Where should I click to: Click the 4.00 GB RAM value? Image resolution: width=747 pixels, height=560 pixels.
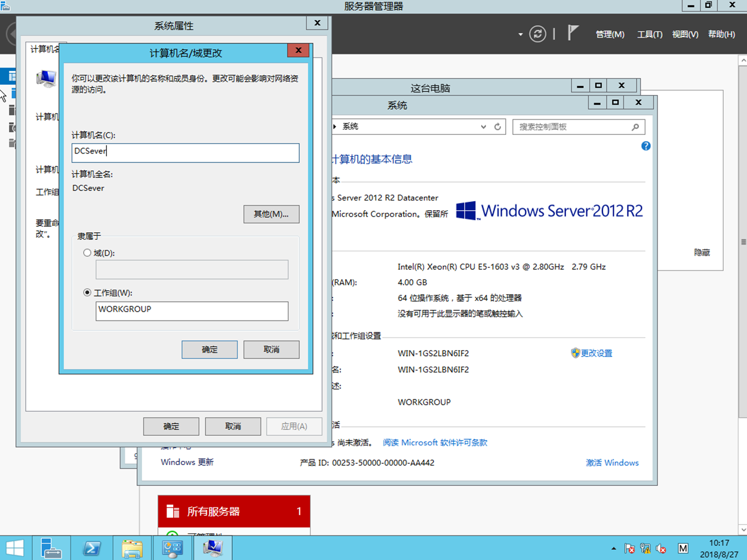coord(412,282)
